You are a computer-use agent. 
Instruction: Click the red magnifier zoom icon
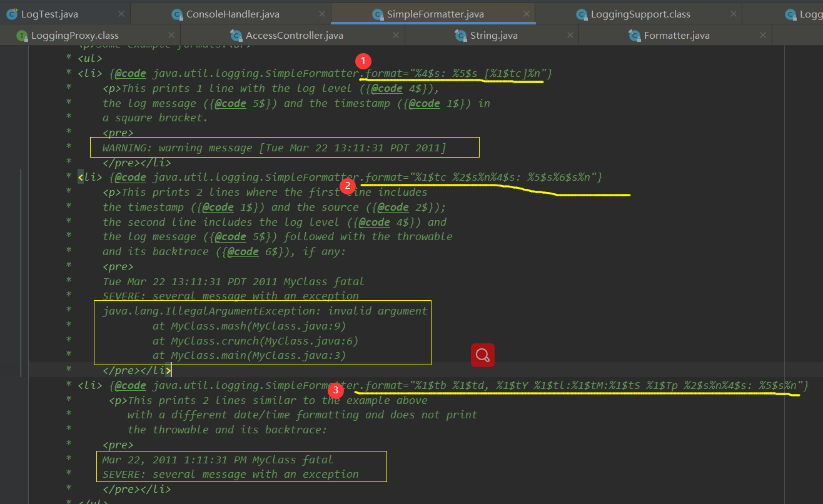[x=483, y=355]
